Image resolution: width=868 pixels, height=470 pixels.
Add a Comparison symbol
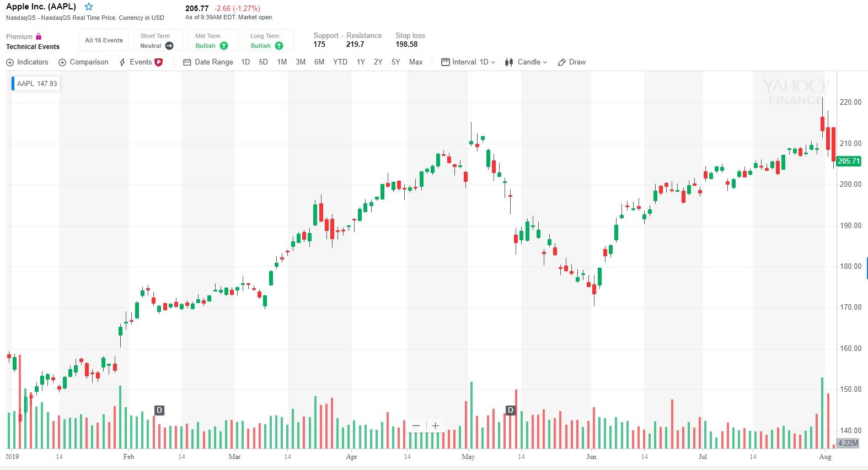click(84, 62)
